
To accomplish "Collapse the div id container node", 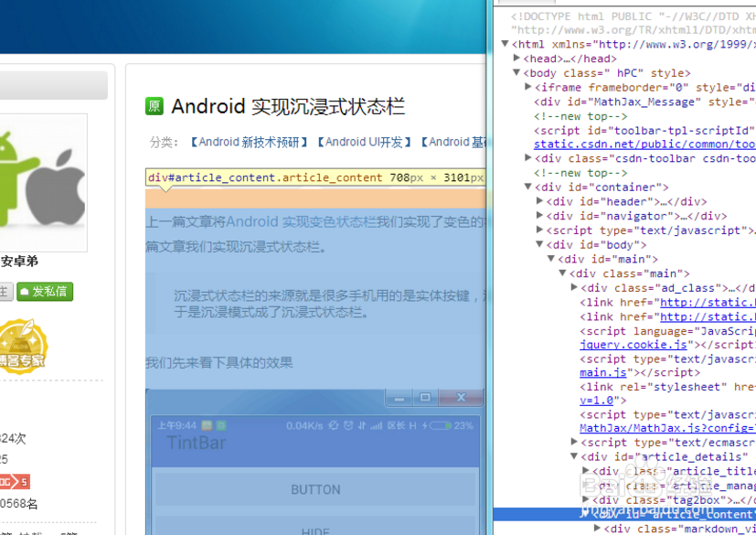I will pos(528,187).
